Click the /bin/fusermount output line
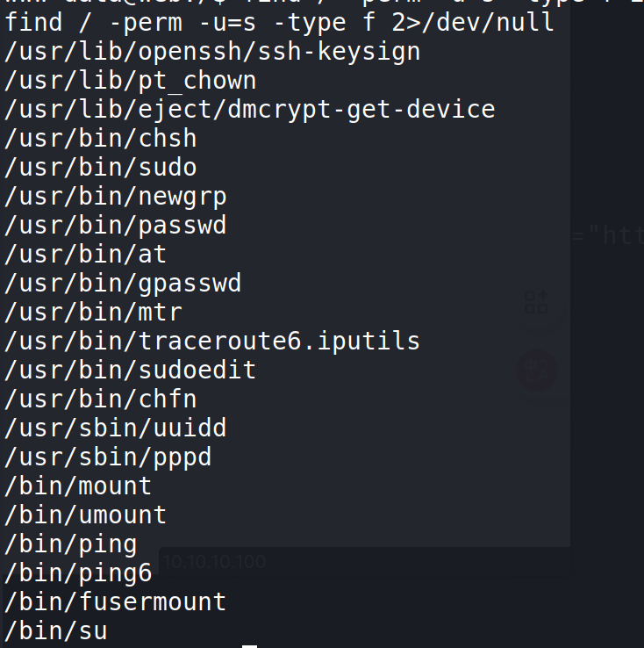Screen dimensions: 644x648 click(x=116, y=602)
